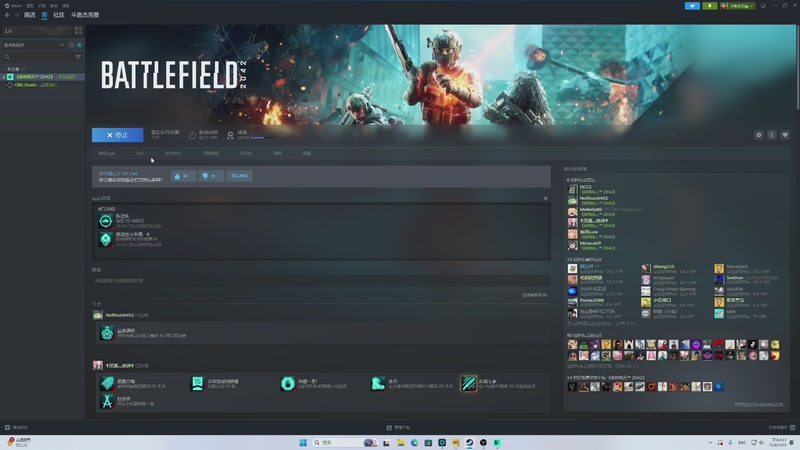Show hidden system tray icons

click(x=710, y=442)
